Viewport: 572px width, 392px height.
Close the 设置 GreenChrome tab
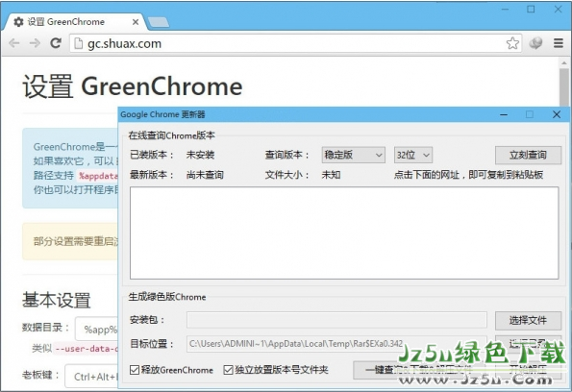pos(136,22)
